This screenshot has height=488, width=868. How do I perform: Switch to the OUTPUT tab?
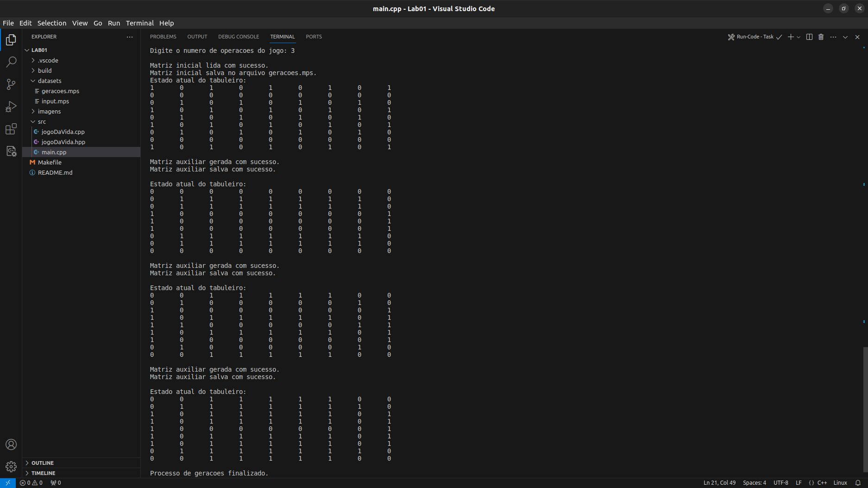(x=197, y=37)
